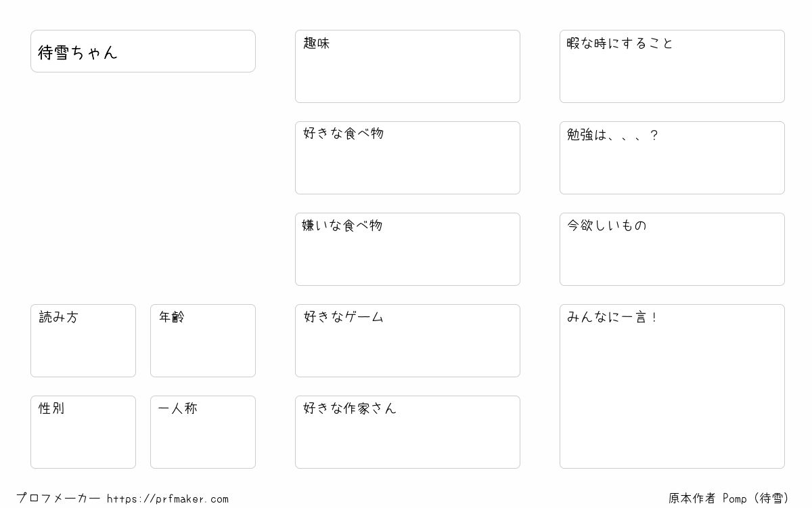Select the 好きな作家さん box
This screenshot has height=508, width=812.
[x=407, y=432]
